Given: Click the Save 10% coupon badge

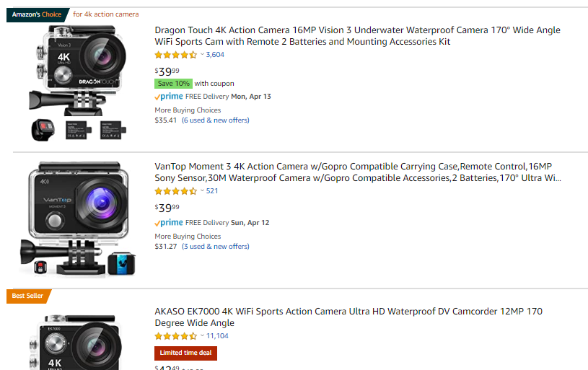Looking at the screenshot, I should pos(174,84).
